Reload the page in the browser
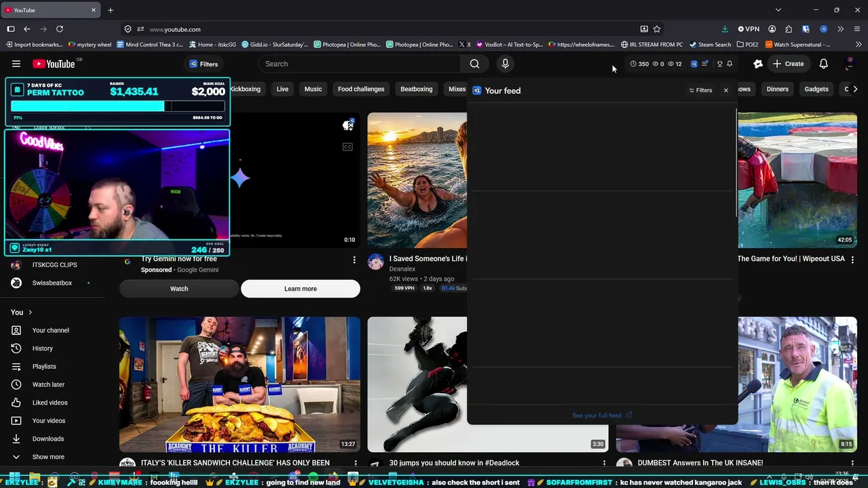The width and height of the screenshot is (868, 488). click(60, 29)
